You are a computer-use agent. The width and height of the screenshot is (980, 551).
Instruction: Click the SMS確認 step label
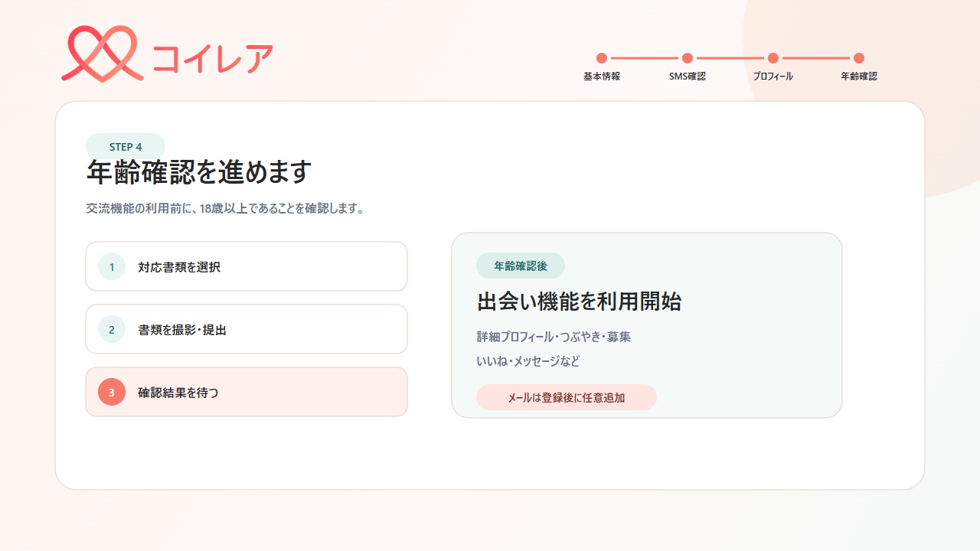click(x=688, y=77)
